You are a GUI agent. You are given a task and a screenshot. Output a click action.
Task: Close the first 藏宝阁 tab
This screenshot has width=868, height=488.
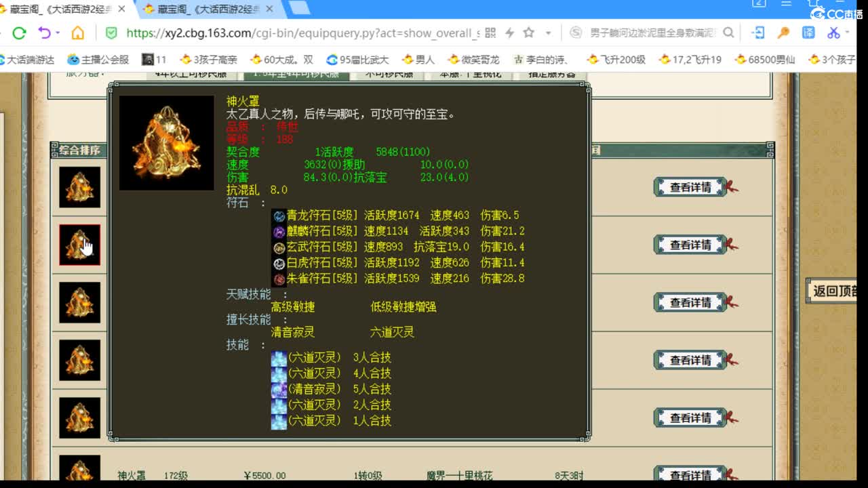click(x=123, y=9)
